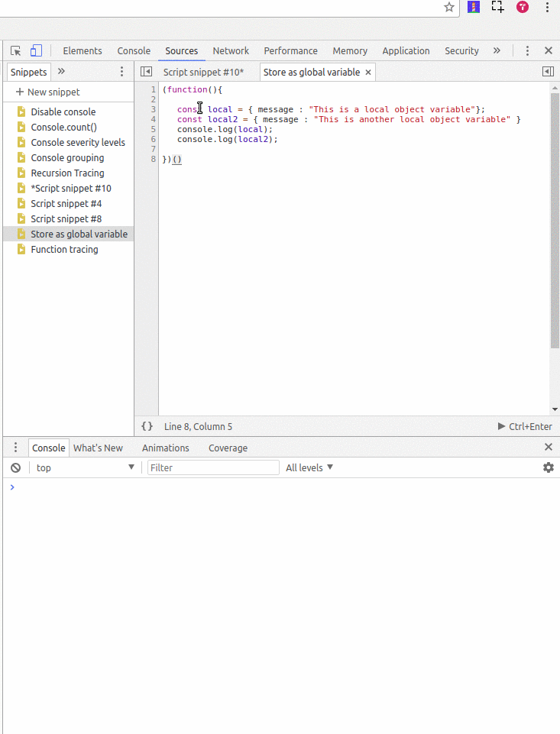Click the colorful browser extension icon

474,7
